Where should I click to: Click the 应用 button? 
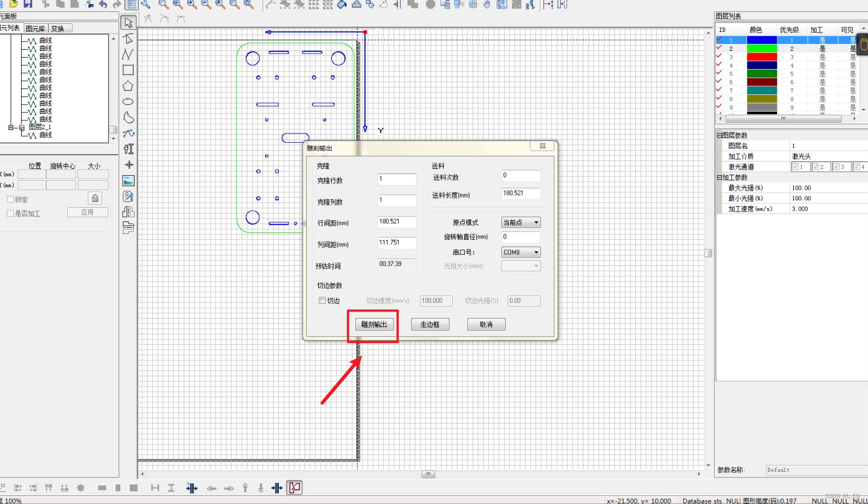[x=87, y=212]
